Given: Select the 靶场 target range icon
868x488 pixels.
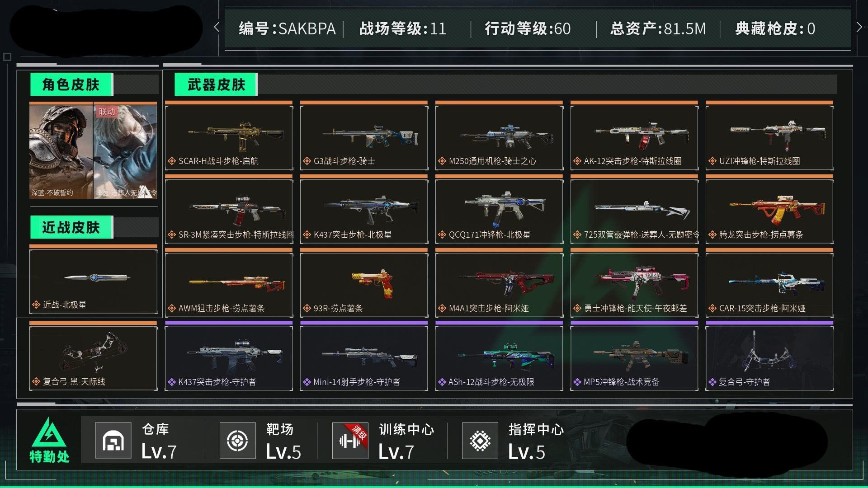Looking at the screenshot, I should click(x=237, y=441).
